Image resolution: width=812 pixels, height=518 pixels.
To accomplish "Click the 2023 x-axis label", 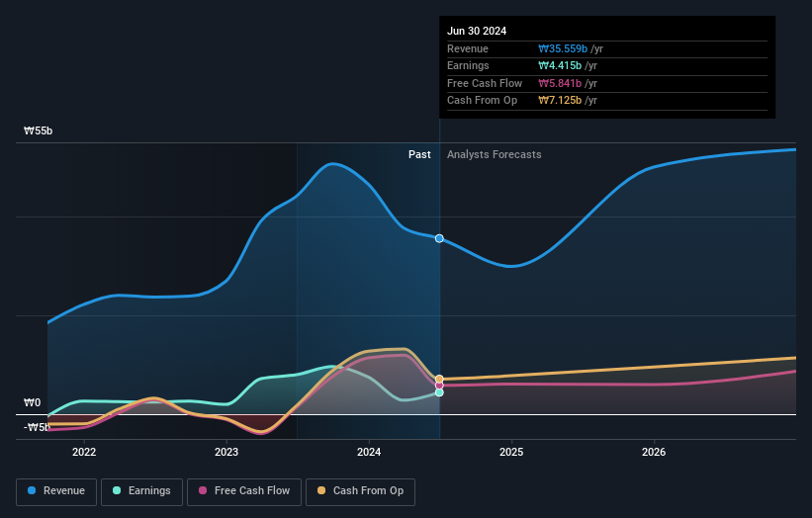I will 226,452.
